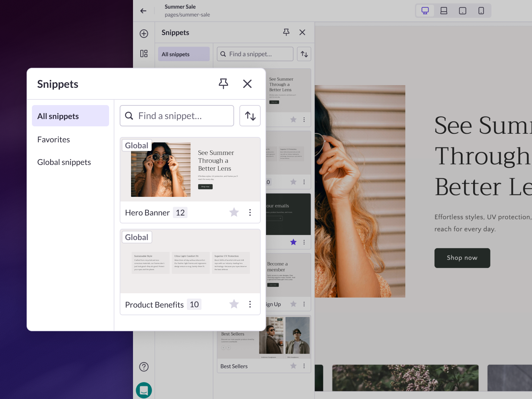Open Best Sellers more options menu
Viewport: 532px width, 399px height.
tap(304, 366)
